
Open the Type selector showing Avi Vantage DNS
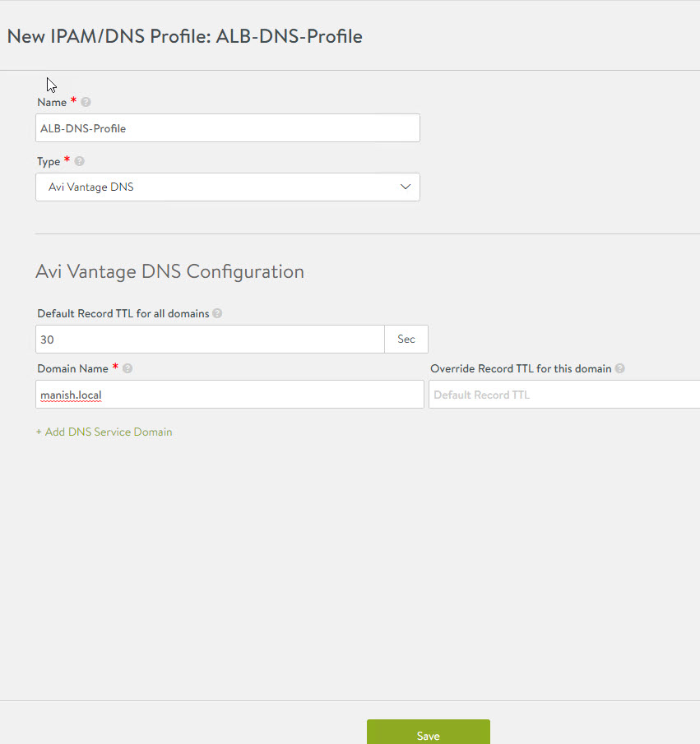click(228, 187)
